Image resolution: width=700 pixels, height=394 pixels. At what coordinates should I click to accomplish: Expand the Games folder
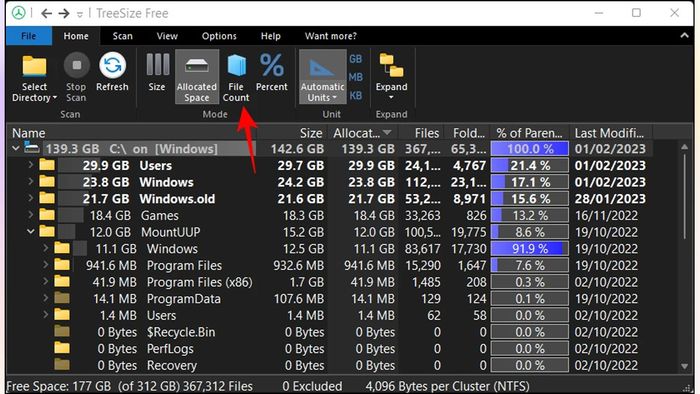coord(30,215)
